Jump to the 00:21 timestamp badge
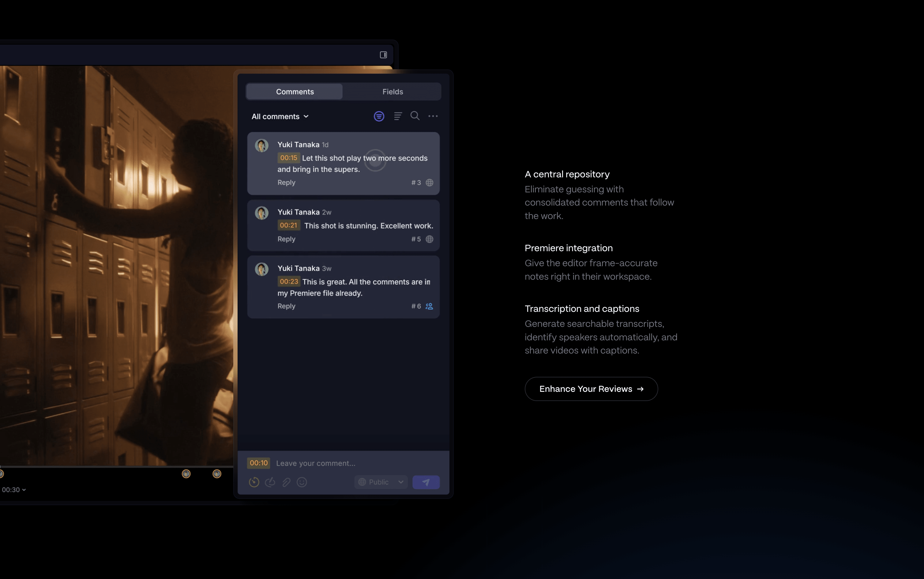The image size is (924, 579). 288,225
